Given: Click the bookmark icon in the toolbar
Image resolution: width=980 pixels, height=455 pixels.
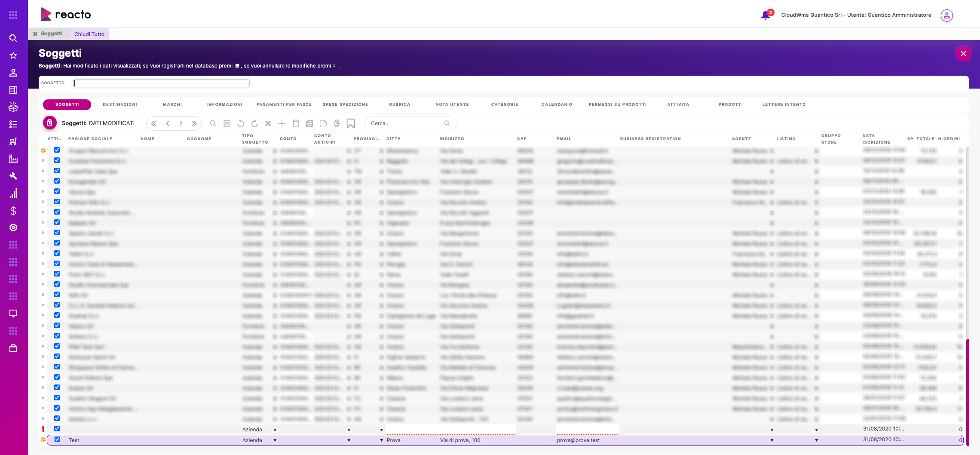Looking at the screenshot, I should pyautogui.click(x=351, y=123).
